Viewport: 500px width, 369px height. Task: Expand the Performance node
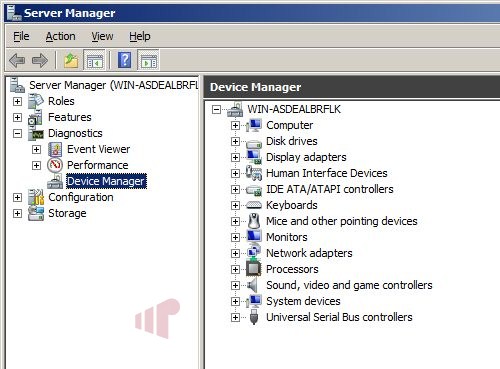(36, 165)
